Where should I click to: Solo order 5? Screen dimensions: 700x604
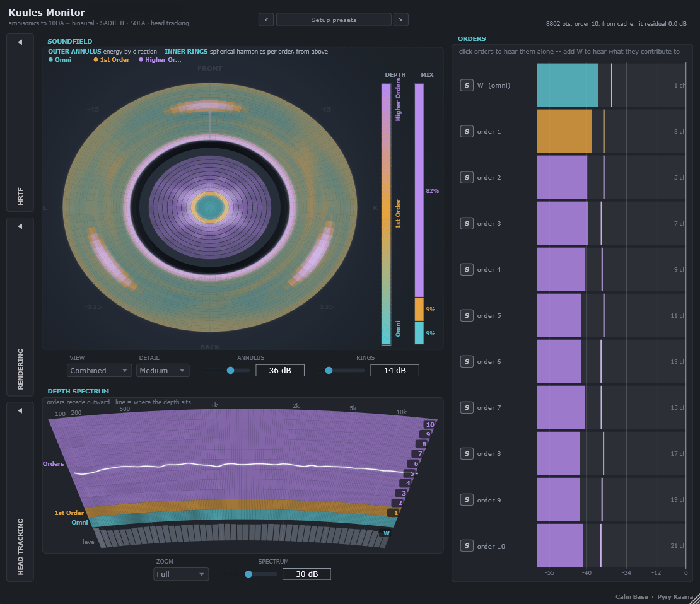click(x=467, y=315)
